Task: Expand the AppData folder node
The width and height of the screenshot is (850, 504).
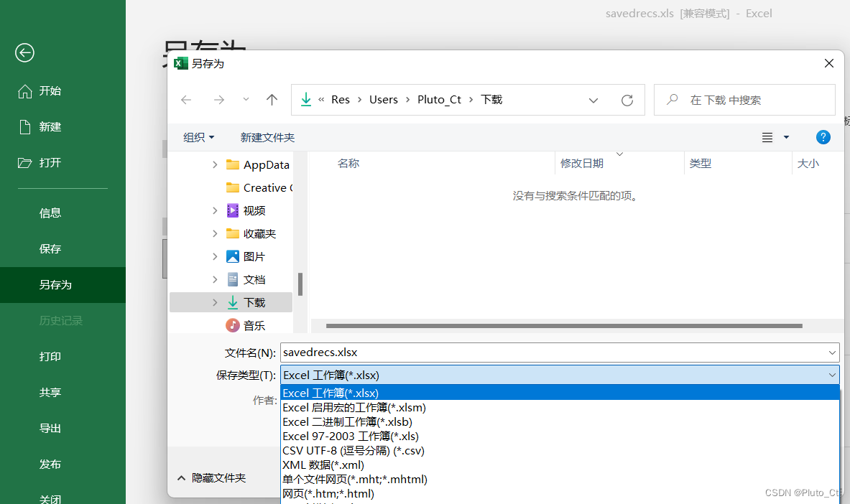Action: tap(215, 164)
